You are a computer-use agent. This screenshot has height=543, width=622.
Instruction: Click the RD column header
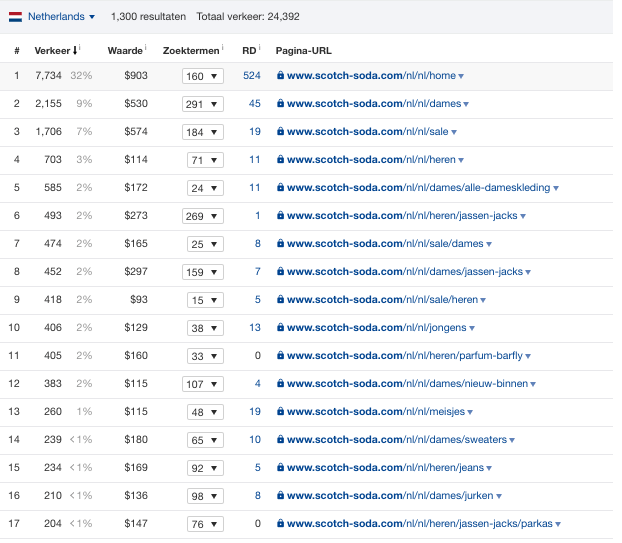pyautogui.click(x=249, y=51)
